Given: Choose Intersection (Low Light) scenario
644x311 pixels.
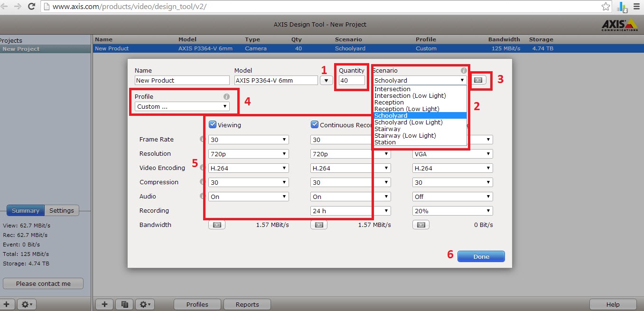Looking at the screenshot, I should pos(420,95).
